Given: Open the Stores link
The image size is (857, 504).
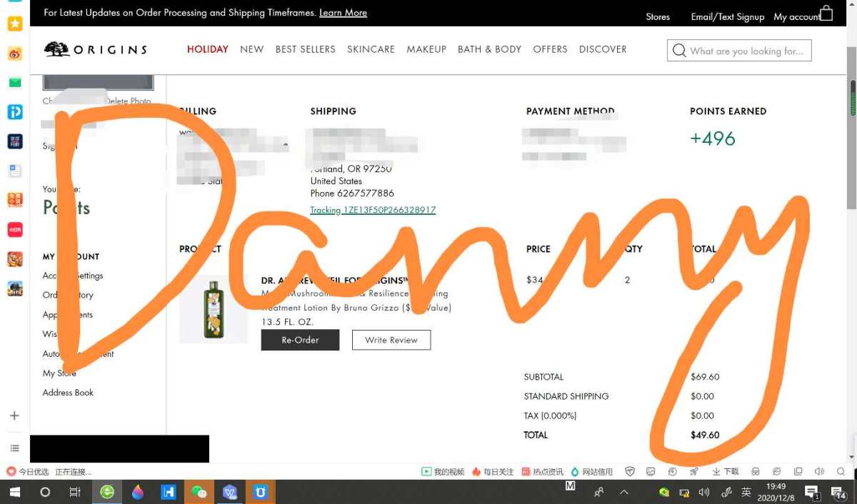Looking at the screenshot, I should [x=658, y=16].
